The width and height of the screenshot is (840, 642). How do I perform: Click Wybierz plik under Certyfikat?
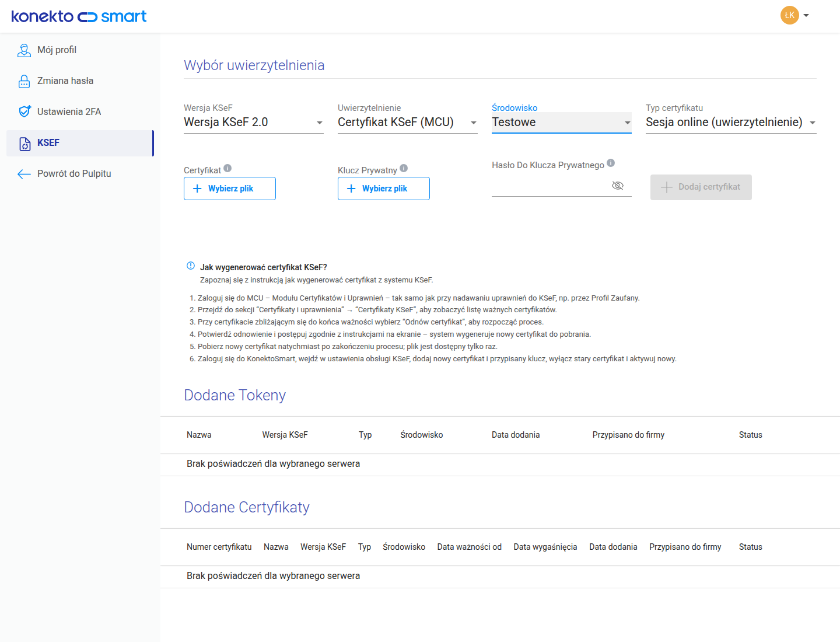click(x=230, y=189)
